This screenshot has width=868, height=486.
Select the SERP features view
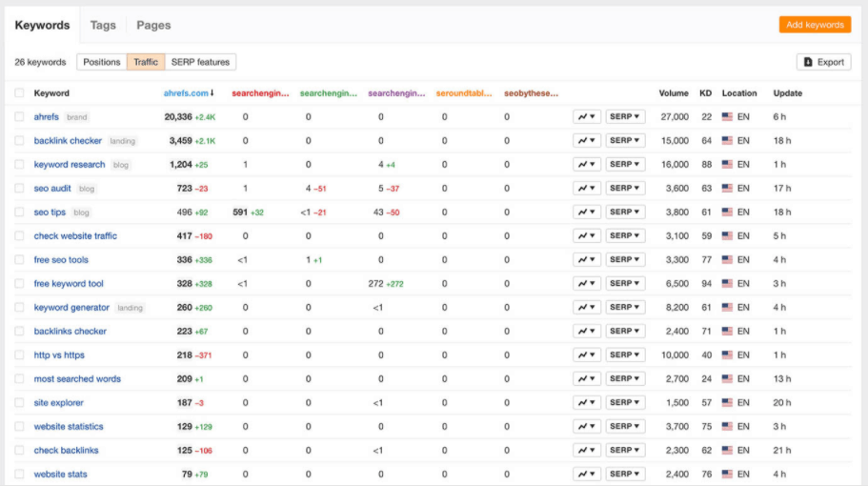[200, 62]
